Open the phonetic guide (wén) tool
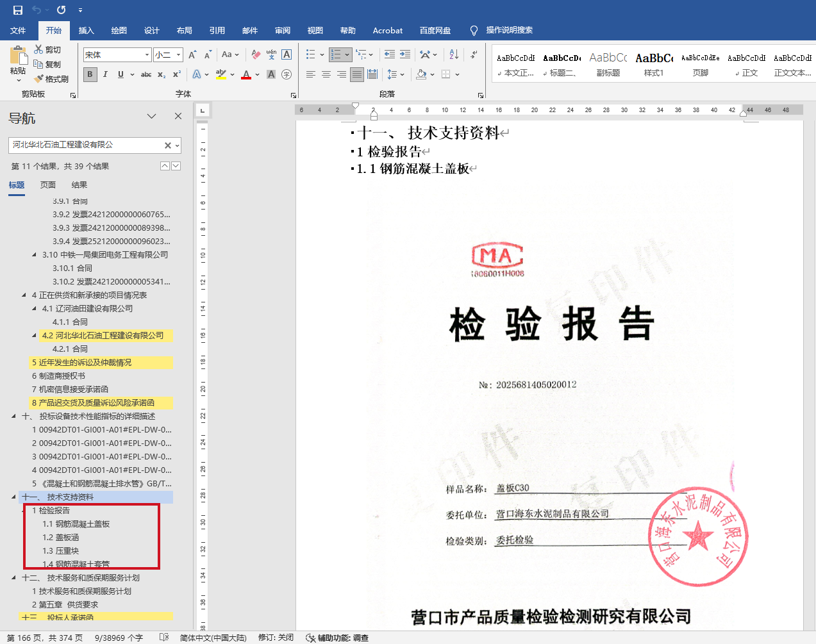 271,55
